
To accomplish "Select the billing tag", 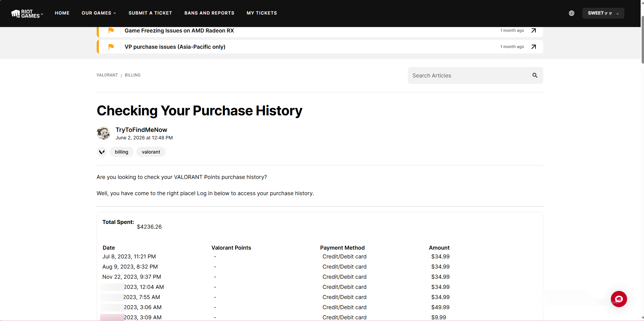I will 121,152.
